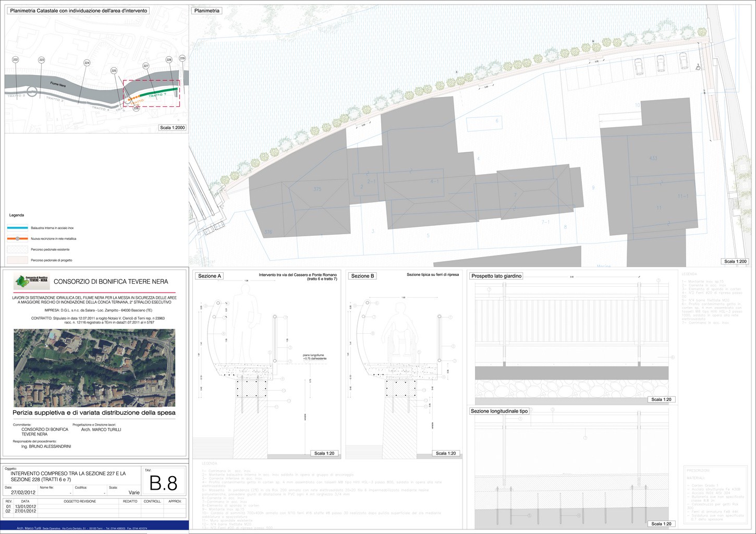Image resolution: width=756 pixels, height=534 pixels.
Task: Click the 'Intervento tra via del Cassero e Ponte Romano' note
Action: pos(298,277)
